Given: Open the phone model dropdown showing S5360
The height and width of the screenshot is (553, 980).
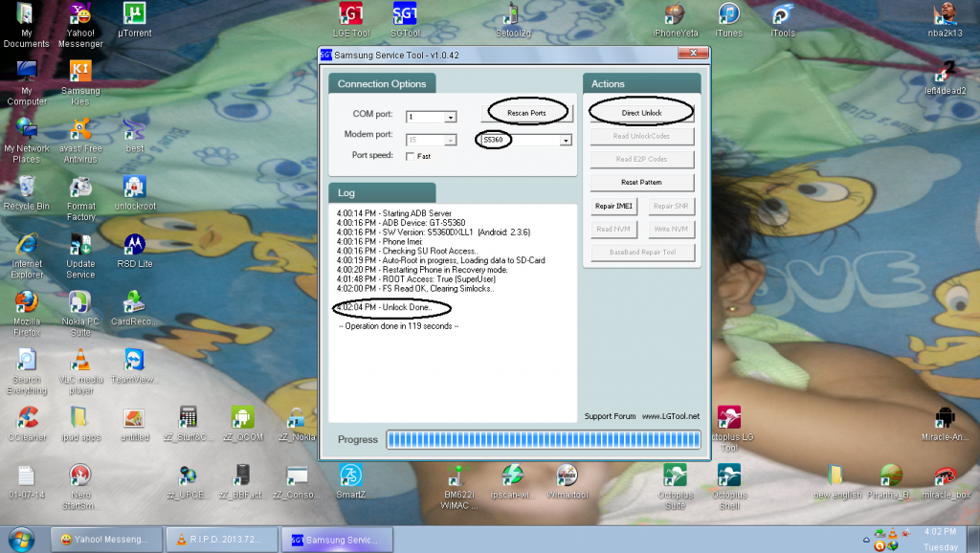Looking at the screenshot, I should [566, 140].
